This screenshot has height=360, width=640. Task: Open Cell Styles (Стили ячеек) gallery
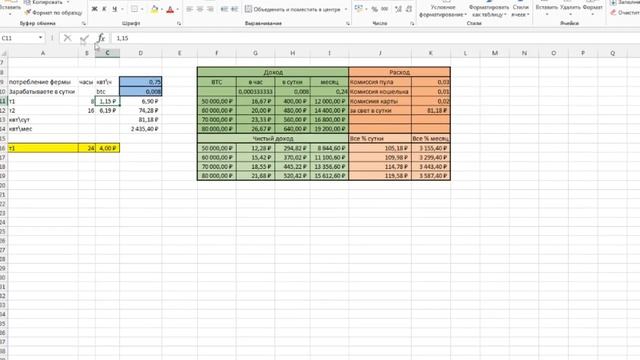[520, 10]
